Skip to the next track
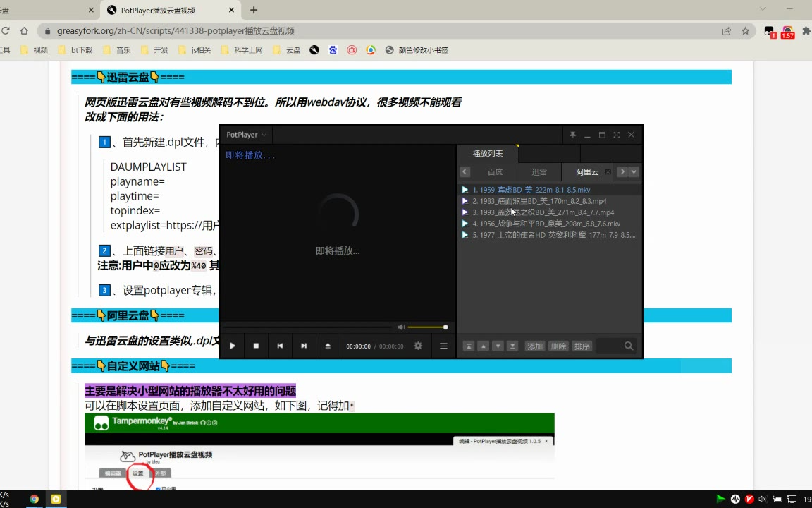The height and width of the screenshot is (508, 812). pos(304,346)
